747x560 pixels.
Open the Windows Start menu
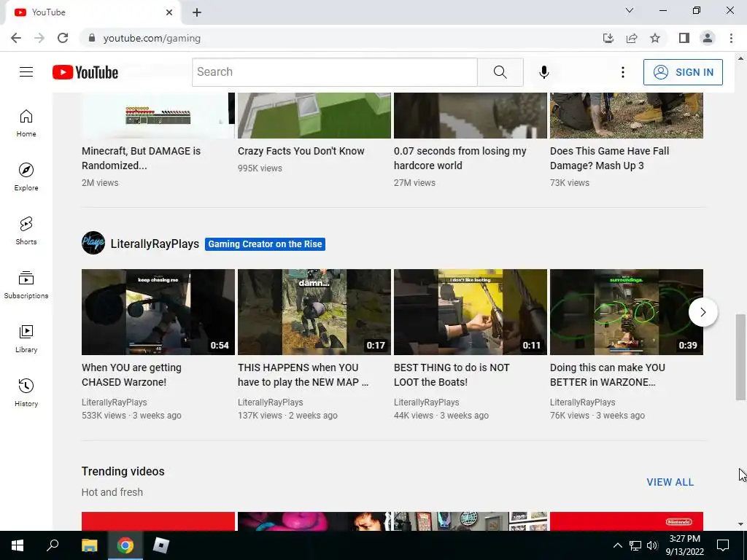(18, 545)
